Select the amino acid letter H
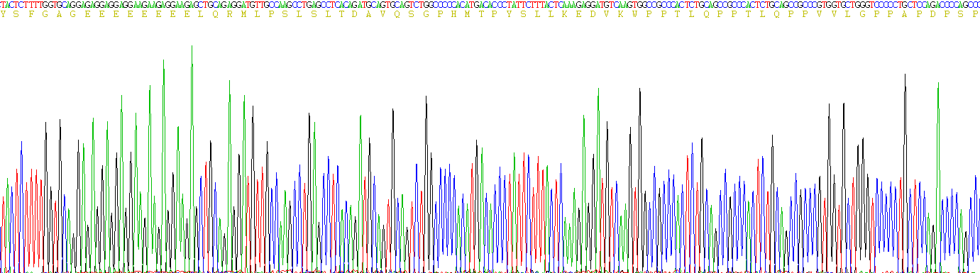This screenshot has height=273, width=980. pos(453,14)
